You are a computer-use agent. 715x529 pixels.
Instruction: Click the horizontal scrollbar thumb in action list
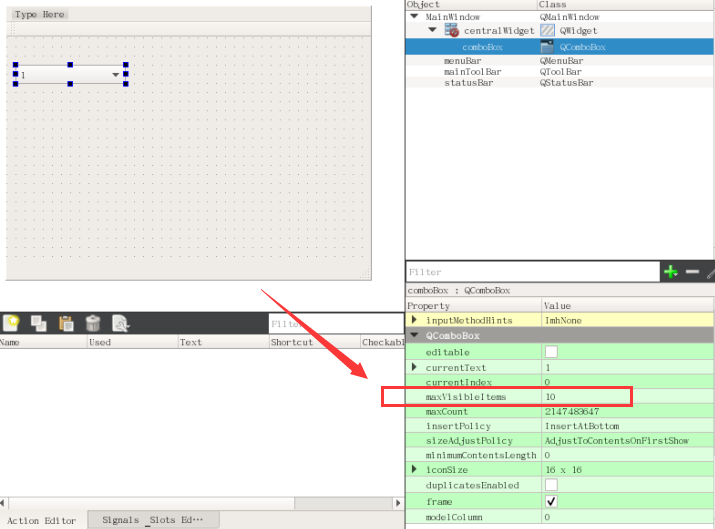(x=151, y=503)
